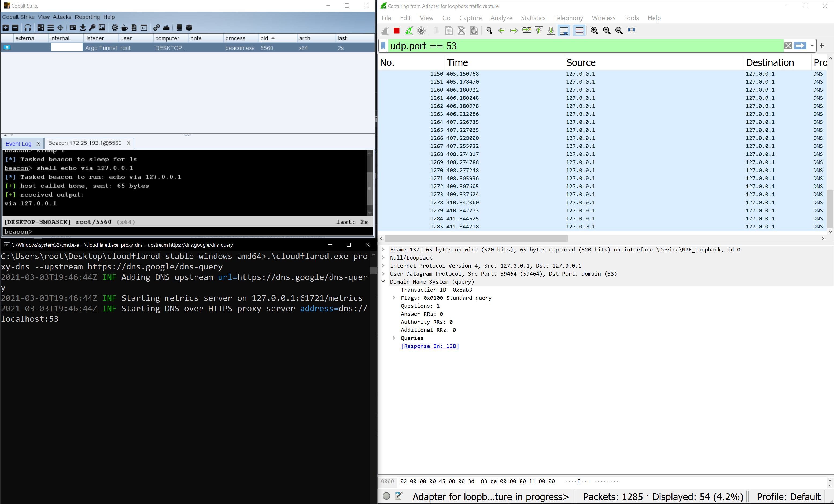Open Cobalt Strike credentials key icon

pos(92,28)
